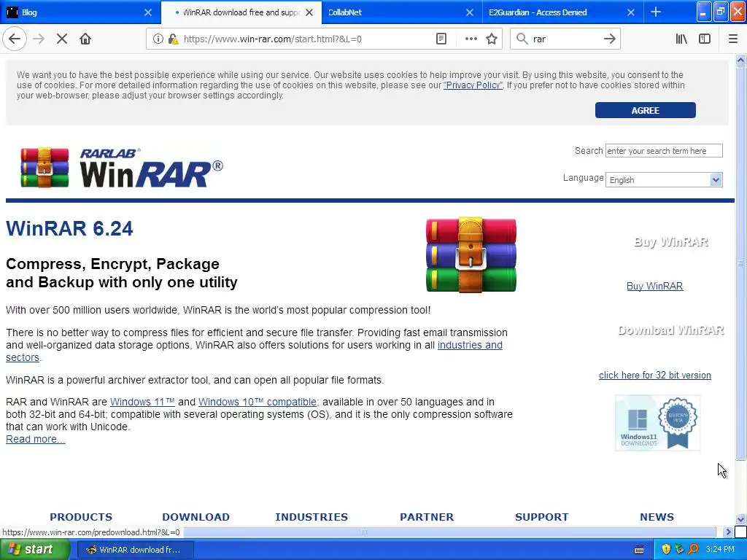747x560 pixels.
Task: Click the Windows11 Downloads badge
Action: (x=658, y=423)
